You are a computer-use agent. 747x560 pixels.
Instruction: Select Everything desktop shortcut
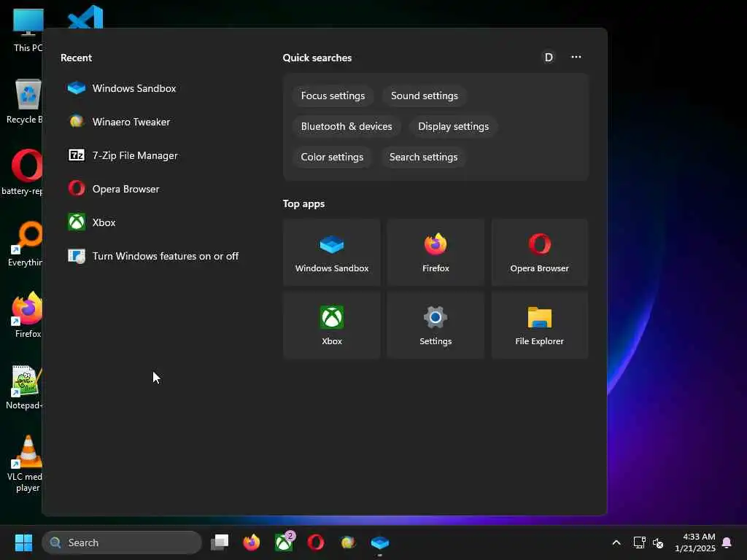(26, 244)
